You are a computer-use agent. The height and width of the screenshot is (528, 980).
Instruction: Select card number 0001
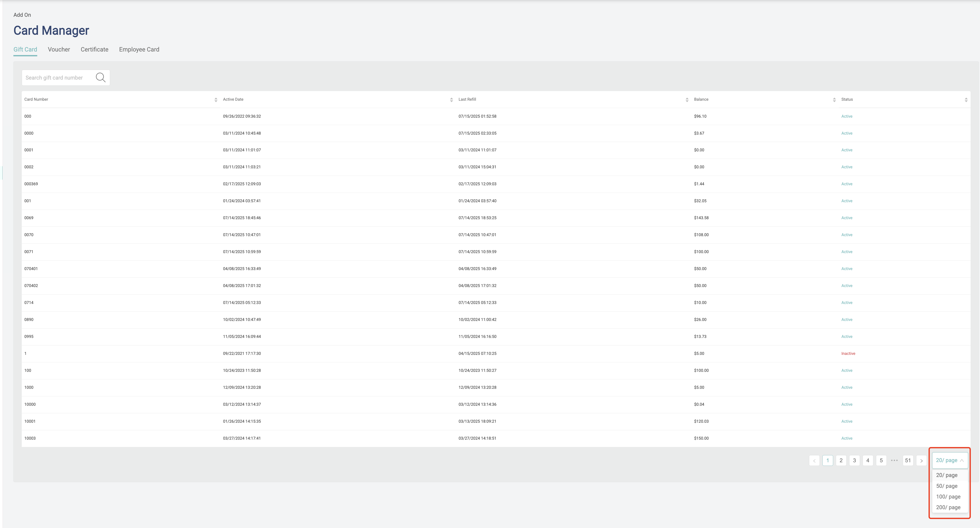29,150
